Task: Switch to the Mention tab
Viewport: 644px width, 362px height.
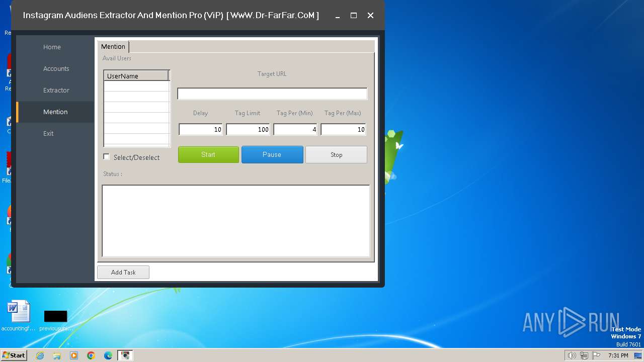Action: point(113,46)
